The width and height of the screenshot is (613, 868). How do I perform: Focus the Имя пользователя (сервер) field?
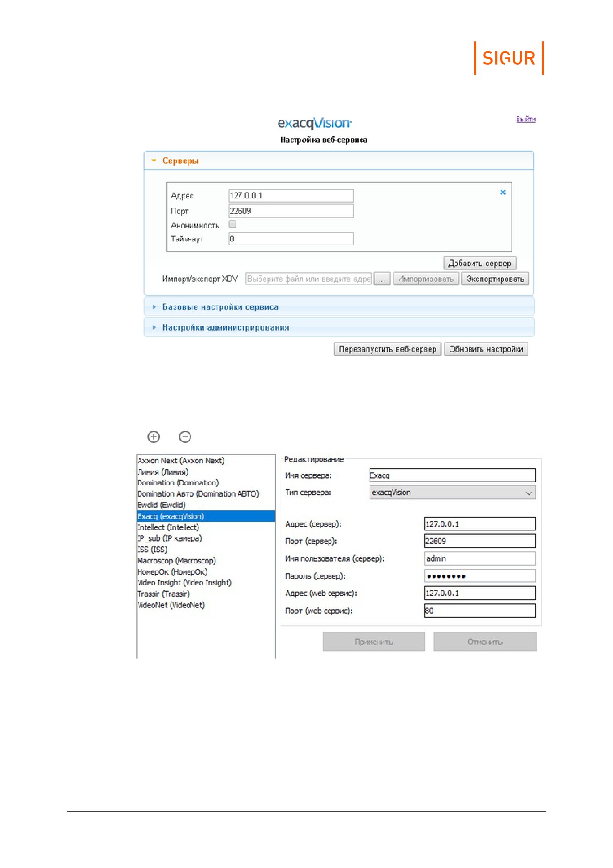[x=480, y=558]
